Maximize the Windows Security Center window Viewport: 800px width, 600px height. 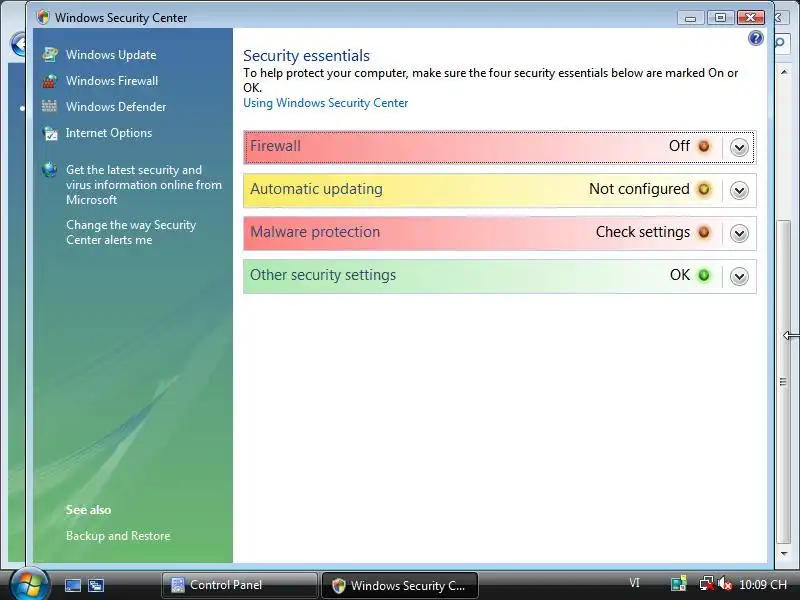[x=720, y=18]
